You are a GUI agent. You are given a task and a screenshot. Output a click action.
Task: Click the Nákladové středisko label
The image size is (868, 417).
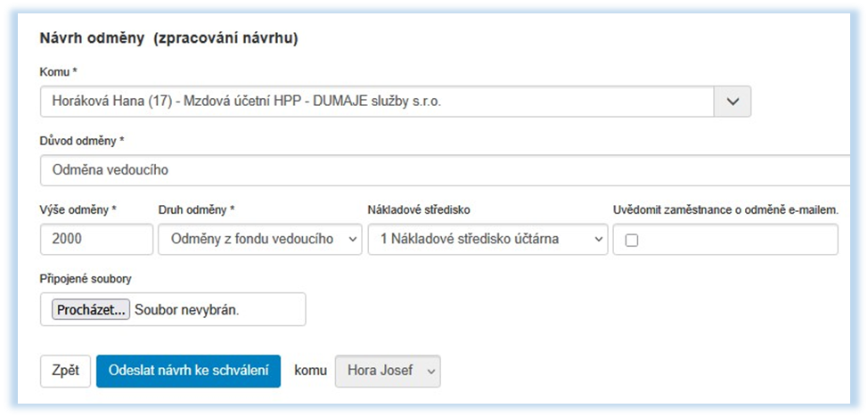(x=418, y=209)
